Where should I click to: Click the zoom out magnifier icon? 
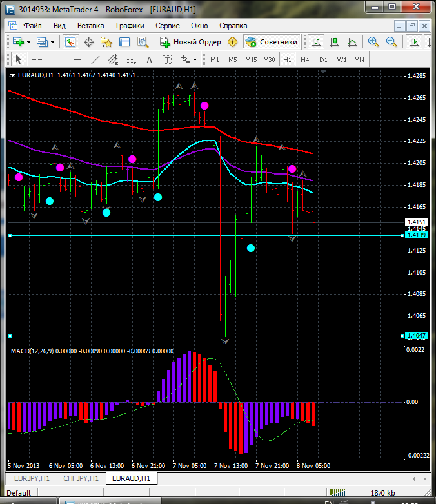tap(391, 42)
